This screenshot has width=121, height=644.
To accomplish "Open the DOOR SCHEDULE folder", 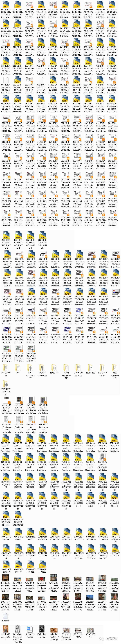I will pyautogui.click(x=42, y=369).
